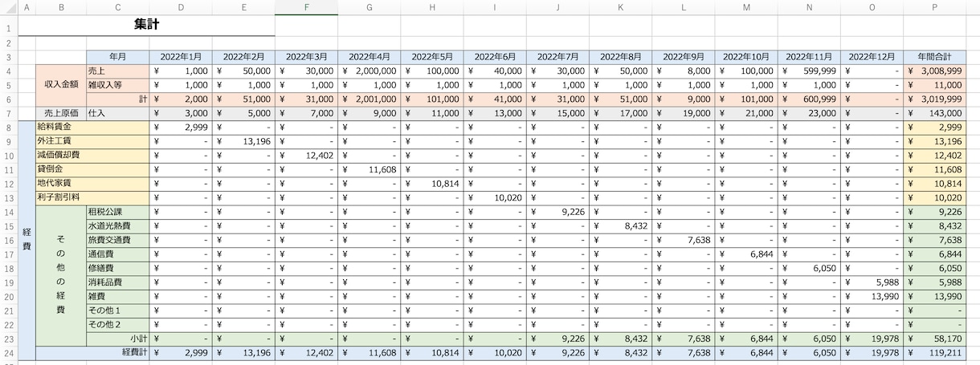The height and width of the screenshot is (365, 980).
Task: Select the 10,020 cell in 利子割引料 row, June
Action: click(x=495, y=197)
